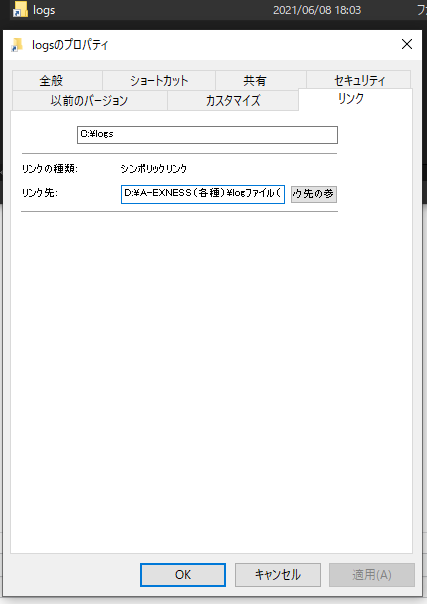
Task: Open the ショートカット tab
Action: 159,81
